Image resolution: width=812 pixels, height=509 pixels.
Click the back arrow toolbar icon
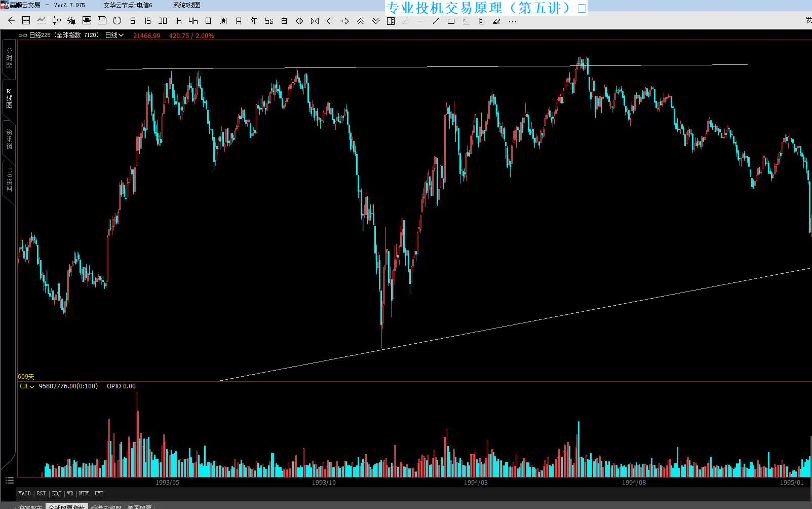[x=11, y=21]
